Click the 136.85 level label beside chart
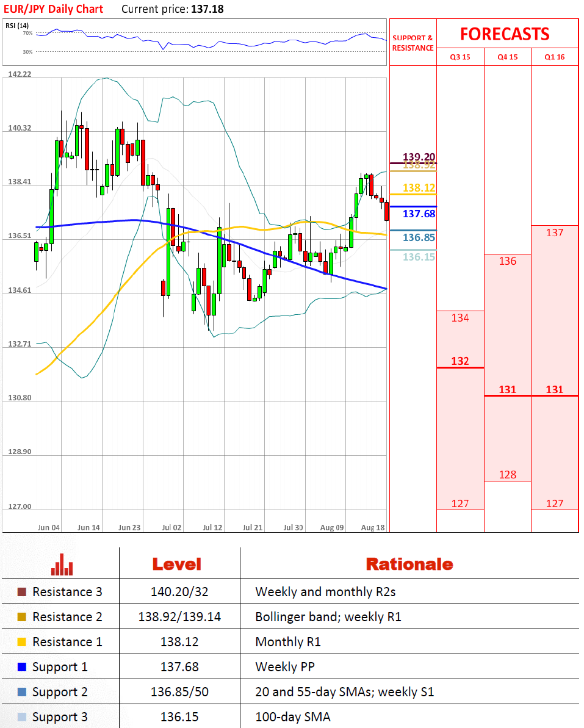Screen dimensions: 584x728 [x=419, y=237]
